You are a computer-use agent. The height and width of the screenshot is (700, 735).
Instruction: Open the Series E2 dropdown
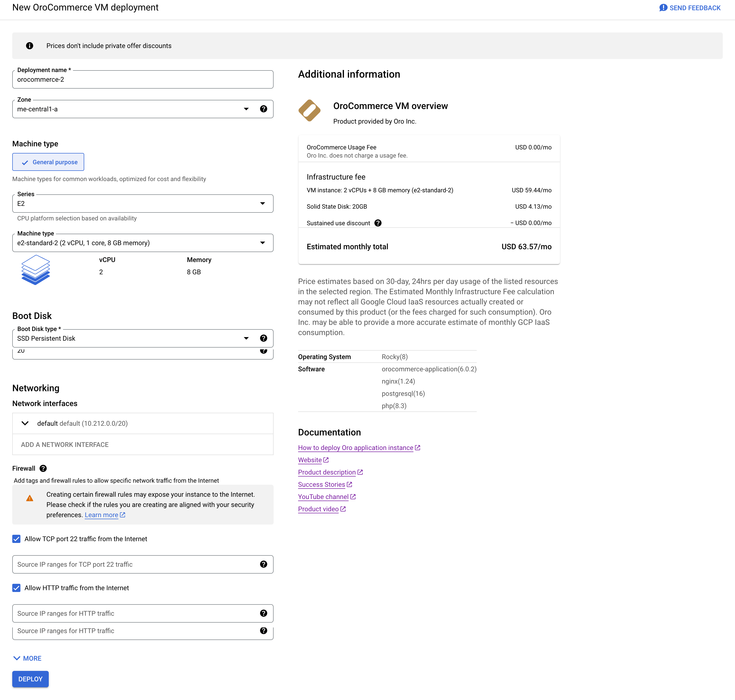142,203
